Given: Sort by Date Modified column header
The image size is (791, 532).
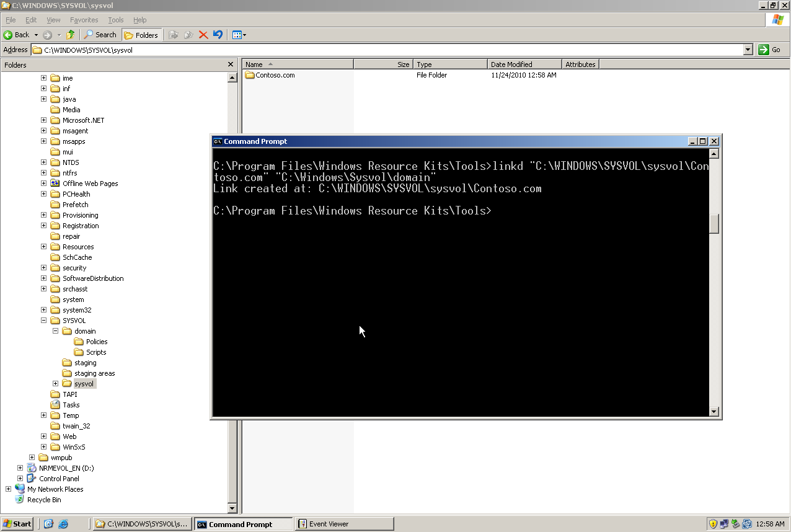Looking at the screenshot, I should click(525, 64).
